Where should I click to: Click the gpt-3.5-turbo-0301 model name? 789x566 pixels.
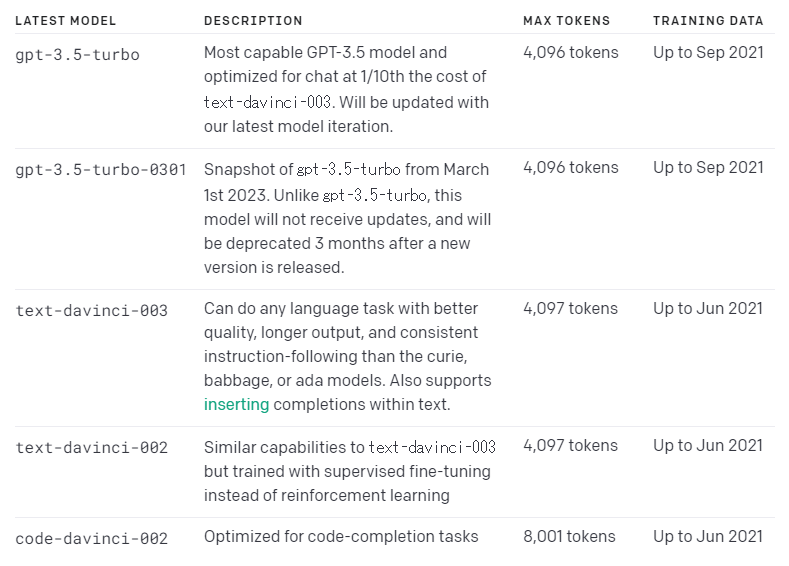point(101,170)
